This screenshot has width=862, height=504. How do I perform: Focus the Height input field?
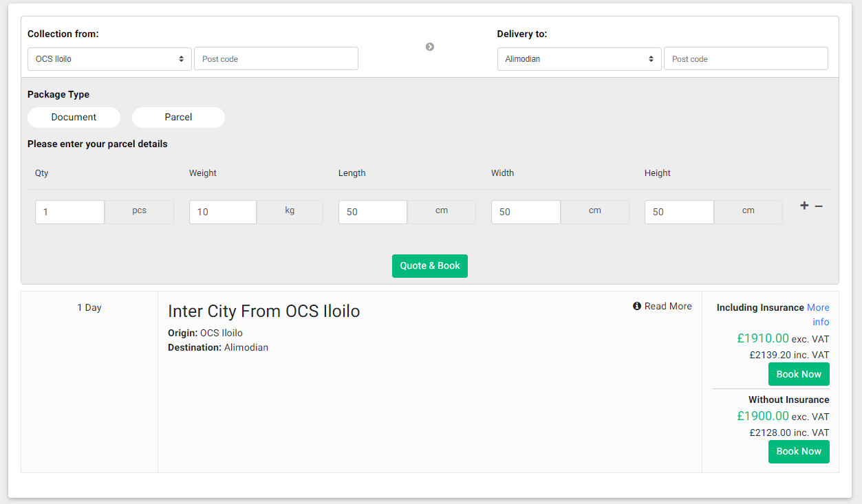coord(679,212)
